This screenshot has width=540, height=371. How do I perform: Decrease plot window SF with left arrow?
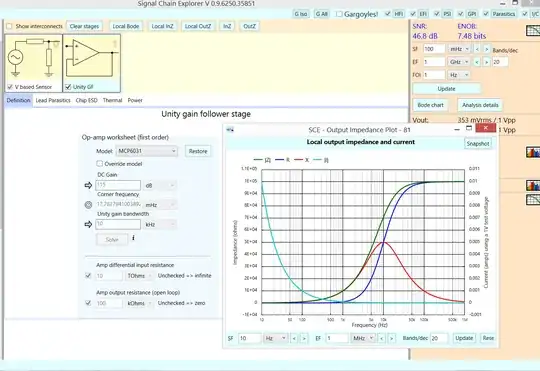(294, 338)
